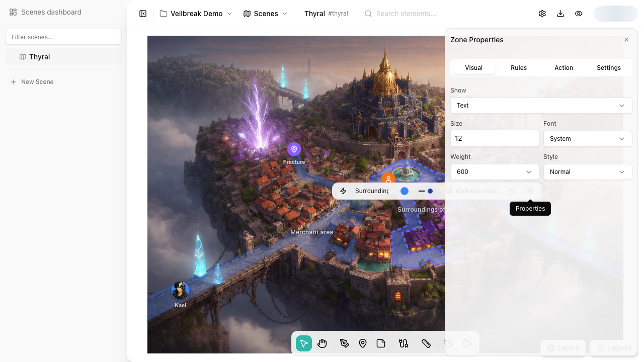Switch to the Rules tab
This screenshot has width=644, height=362.
coord(519,68)
